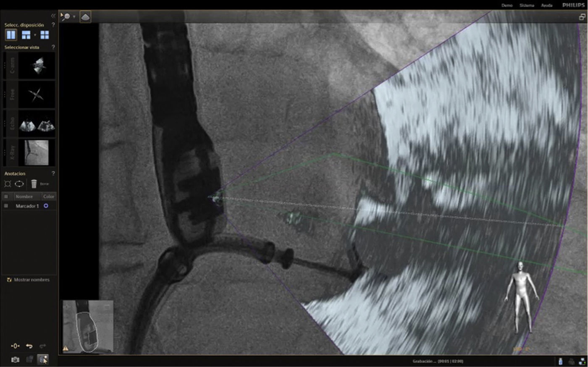
Task: Uncheck Mostrar nombres checkbox
Action: point(9,280)
